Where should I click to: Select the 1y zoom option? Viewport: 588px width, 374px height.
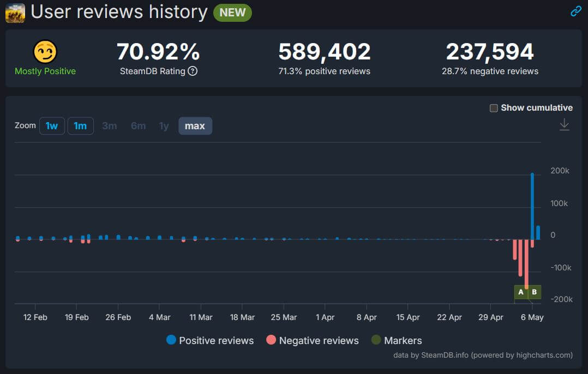point(164,126)
